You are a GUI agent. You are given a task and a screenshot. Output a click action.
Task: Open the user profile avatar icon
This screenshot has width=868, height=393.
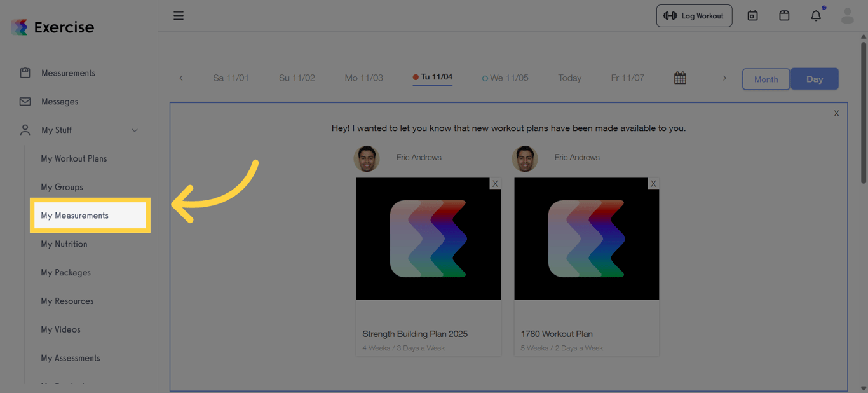847,16
